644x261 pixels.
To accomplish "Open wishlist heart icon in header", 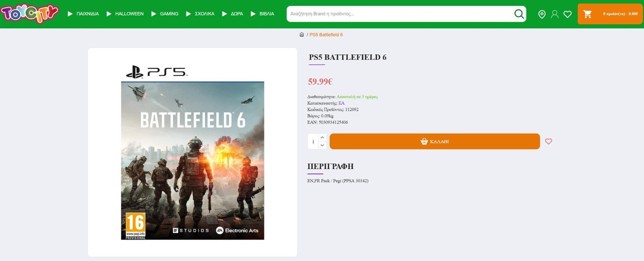I will (568, 14).
